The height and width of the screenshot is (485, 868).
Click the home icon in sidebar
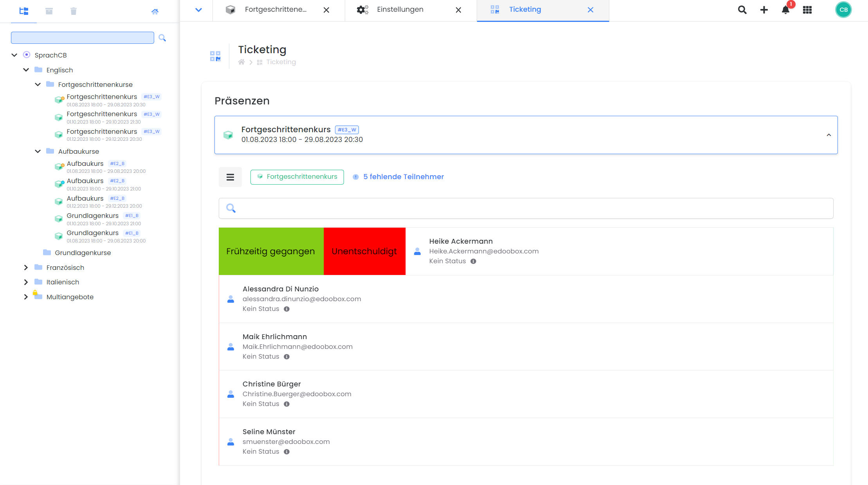coord(155,11)
